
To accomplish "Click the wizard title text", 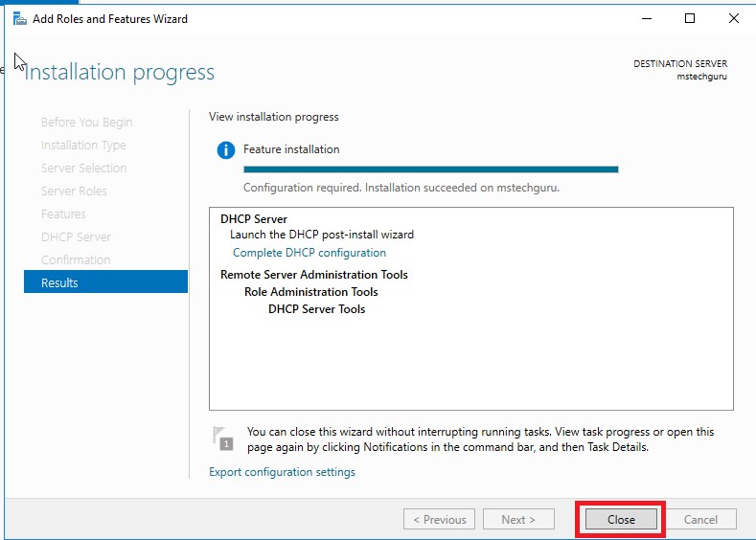I will point(110,19).
